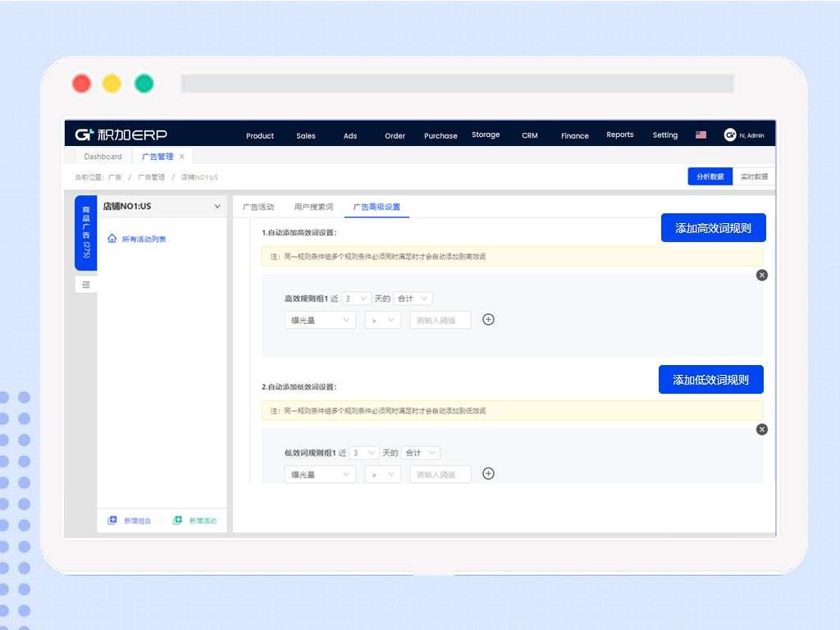Open the 曝光量 metric dropdown in first rule
840x630 pixels.
point(320,321)
